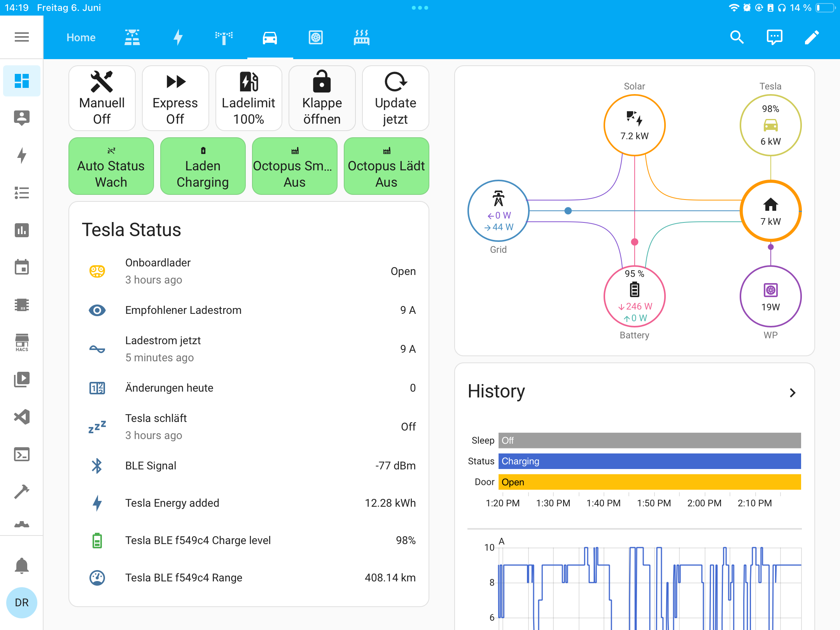
Task: Open Energy lightning icon in sidebar
Action: click(22, 156)
